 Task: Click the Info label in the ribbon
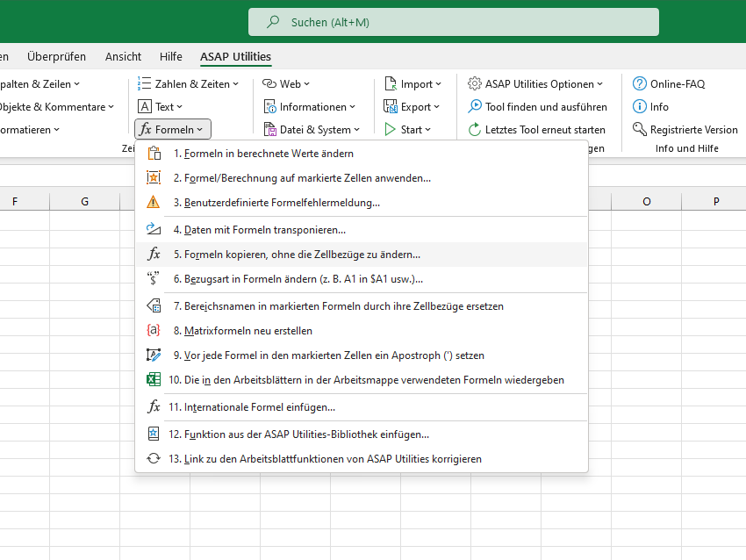click(659, 106)
